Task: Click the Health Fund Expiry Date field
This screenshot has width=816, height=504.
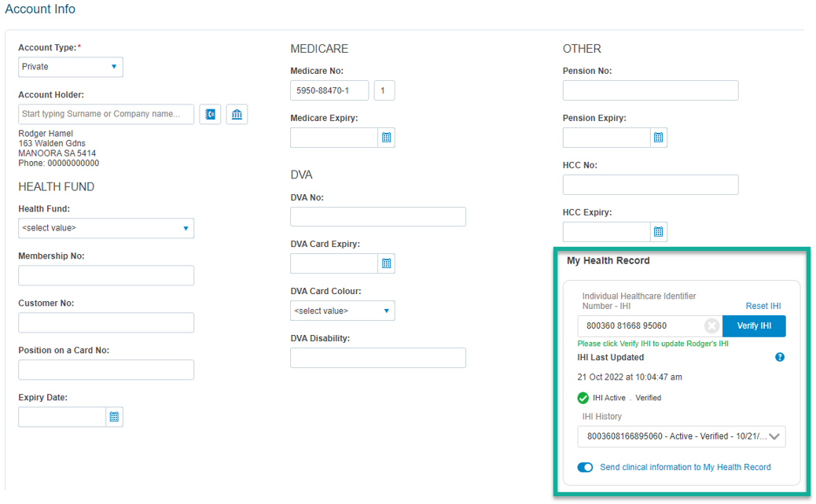Action: (x=62, y=417)
